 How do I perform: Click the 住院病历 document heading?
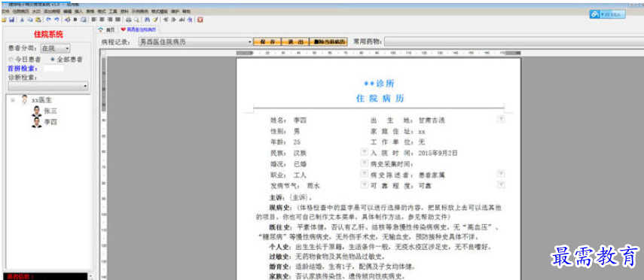380,99
